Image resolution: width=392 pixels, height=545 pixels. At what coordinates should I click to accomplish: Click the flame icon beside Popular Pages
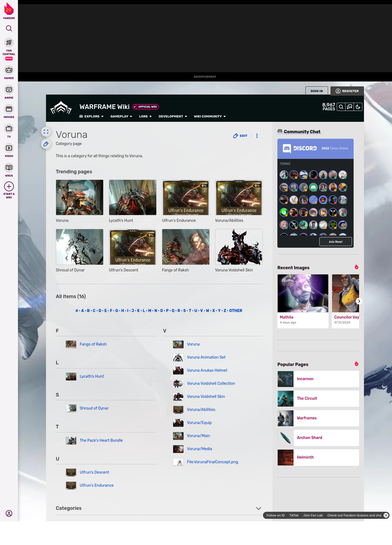pyautogui.click(x=357, y=364)
